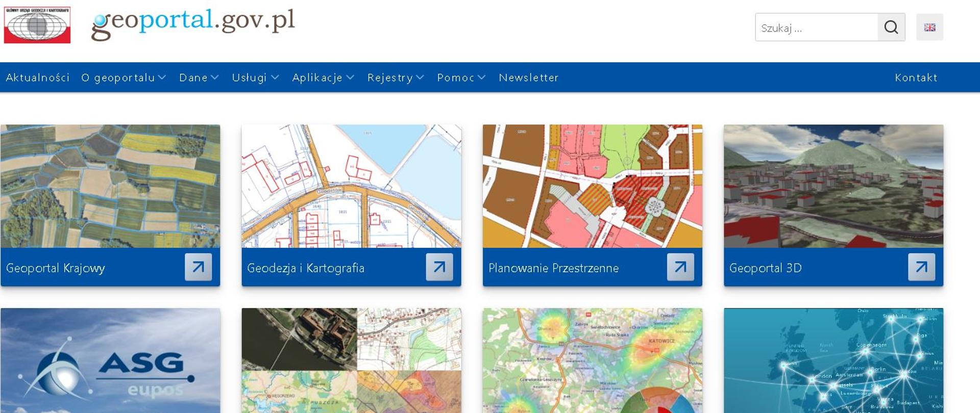Open the 3D terrain buildings thumbnail

coord(834,186)
